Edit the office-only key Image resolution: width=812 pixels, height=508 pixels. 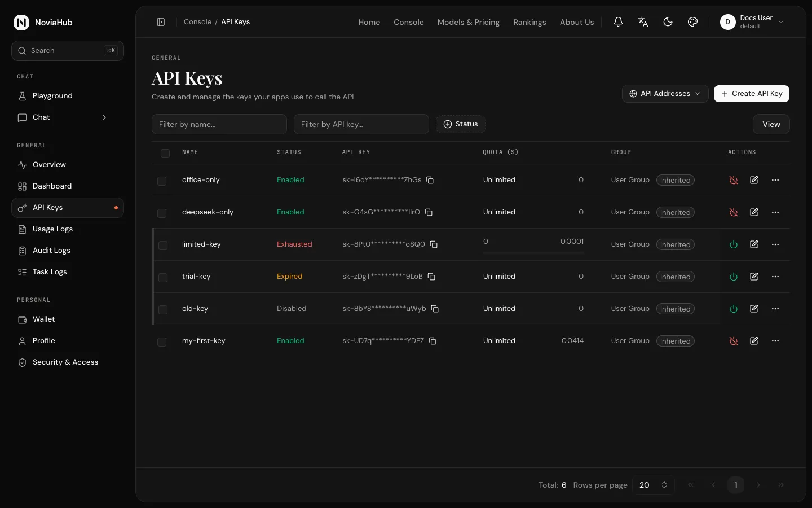coord(754,180)
